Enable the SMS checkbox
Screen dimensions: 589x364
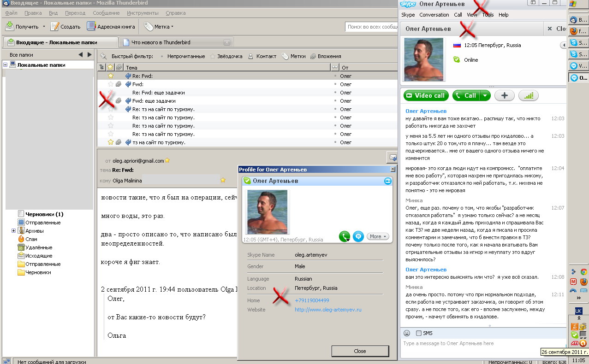418,333
